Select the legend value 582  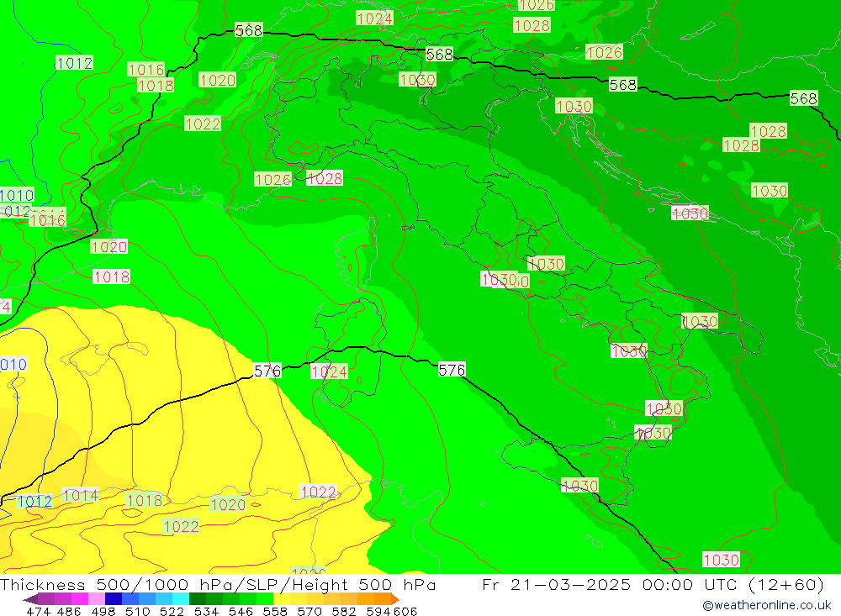coord(344,611)
